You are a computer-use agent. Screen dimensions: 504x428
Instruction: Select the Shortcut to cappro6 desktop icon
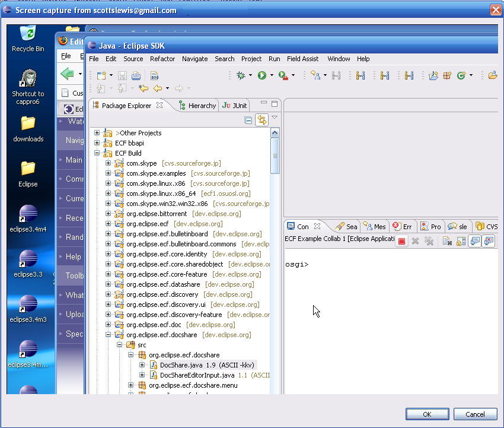28,87
